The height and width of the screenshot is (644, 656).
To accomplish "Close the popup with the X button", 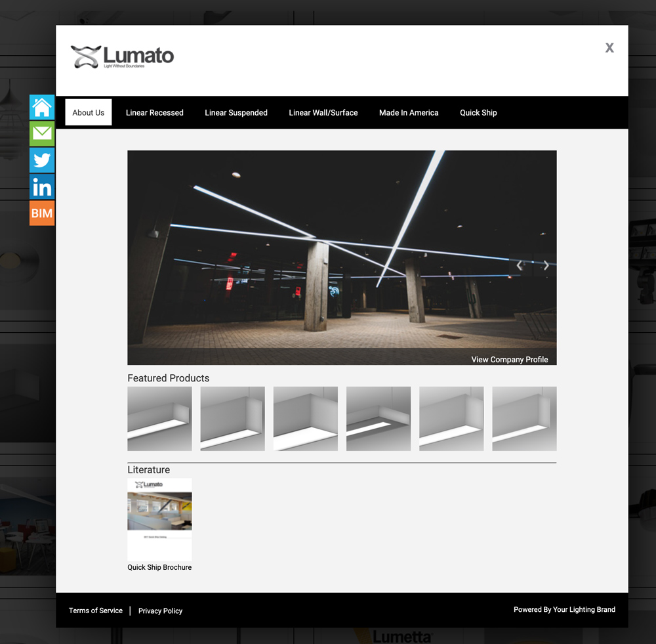I will point(609,47).
